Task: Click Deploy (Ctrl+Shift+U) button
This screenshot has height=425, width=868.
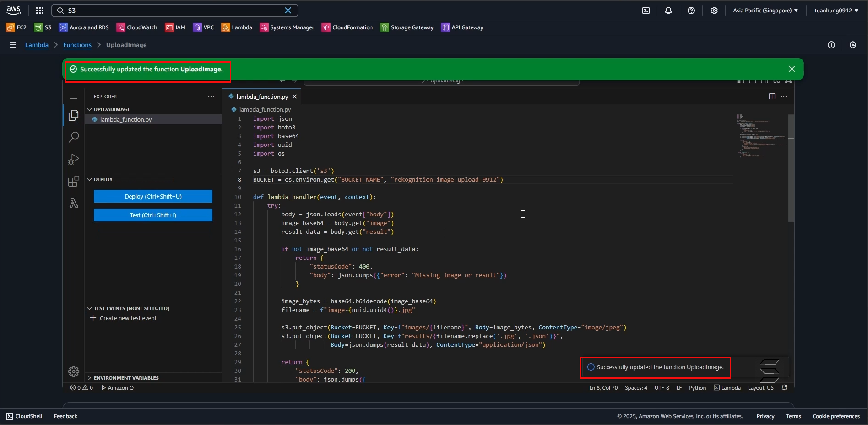Action: [x=153, y=196]
